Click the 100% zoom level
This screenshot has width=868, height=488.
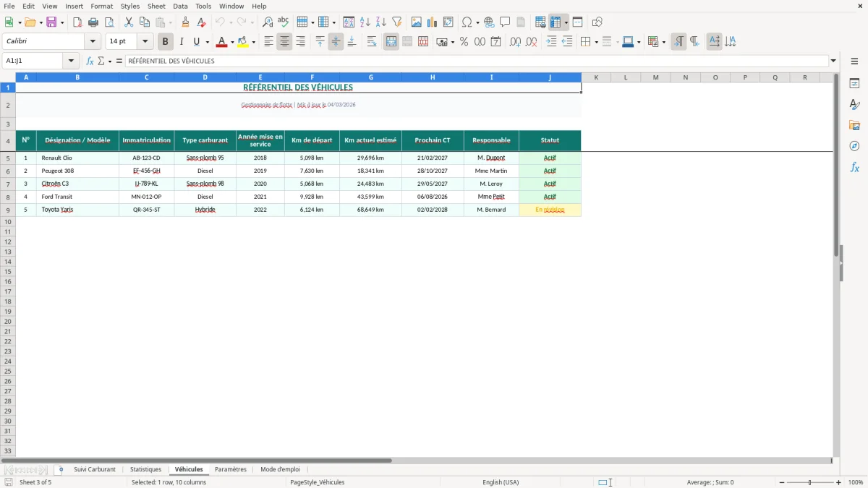point(856,482)
